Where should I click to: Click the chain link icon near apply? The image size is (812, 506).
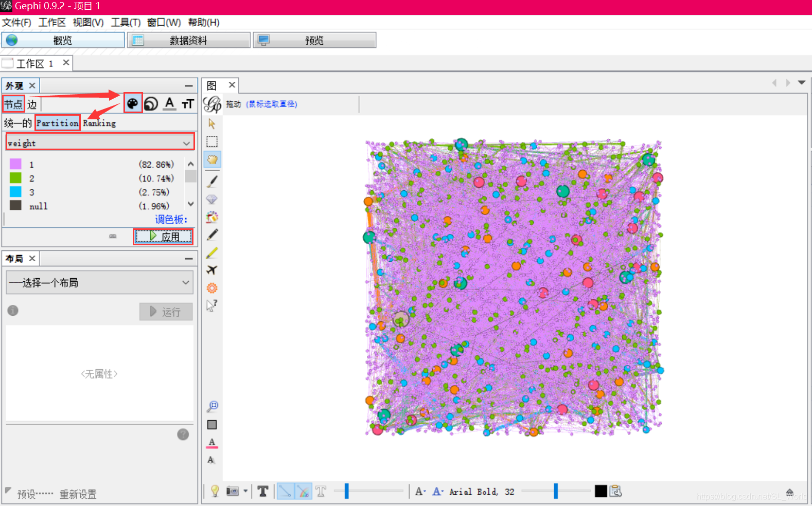click(x=113, y=236)
